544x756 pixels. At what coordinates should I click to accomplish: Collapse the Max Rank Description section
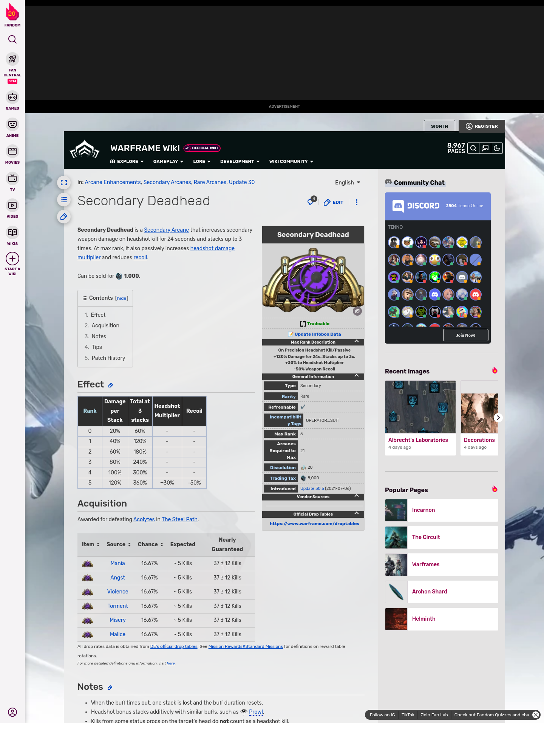[357, 341]
